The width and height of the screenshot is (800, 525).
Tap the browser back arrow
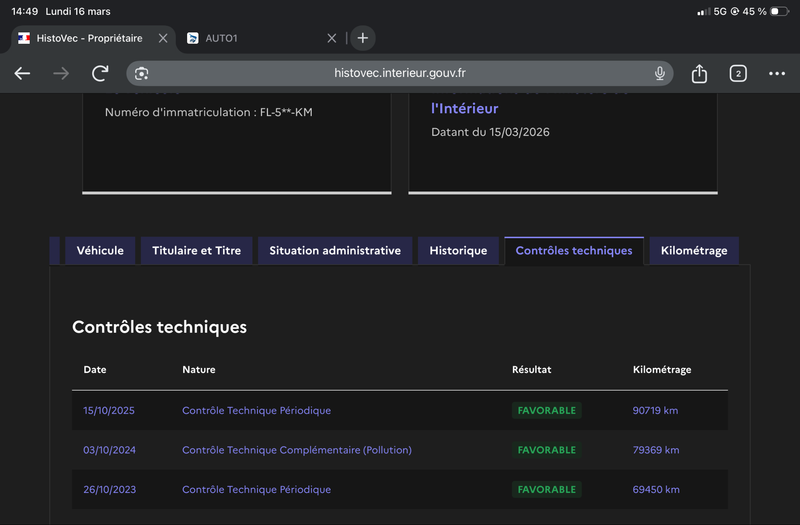[22, 74]
